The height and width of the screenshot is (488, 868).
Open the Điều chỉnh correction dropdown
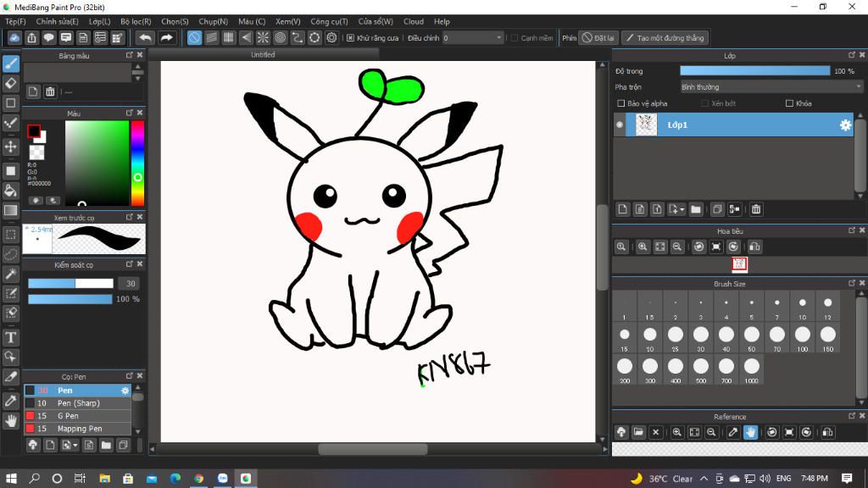(473, 37)
